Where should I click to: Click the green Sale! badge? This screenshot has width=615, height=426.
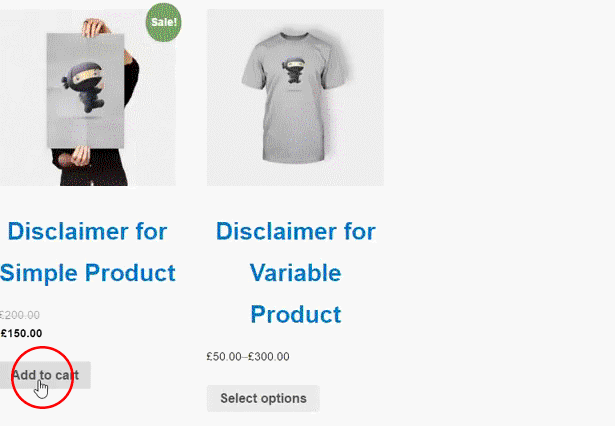click(x=164, y=22)
